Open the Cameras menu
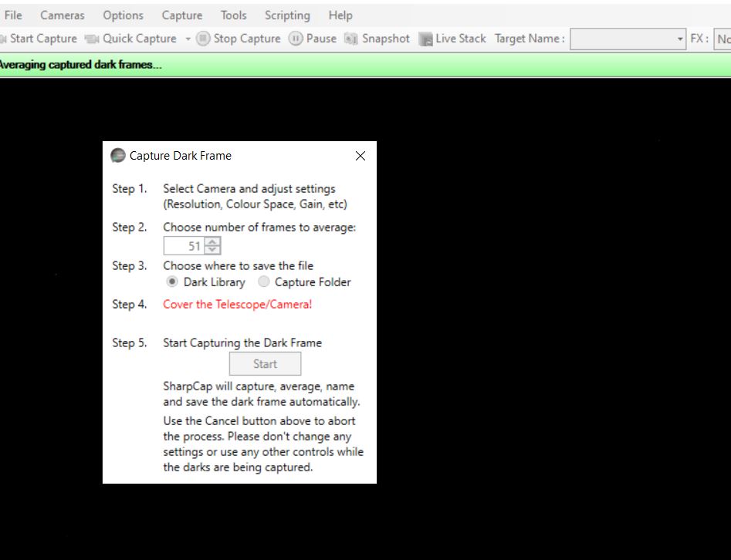The height and width of the screenshot is (560, 731). click(x=62, y=15)
